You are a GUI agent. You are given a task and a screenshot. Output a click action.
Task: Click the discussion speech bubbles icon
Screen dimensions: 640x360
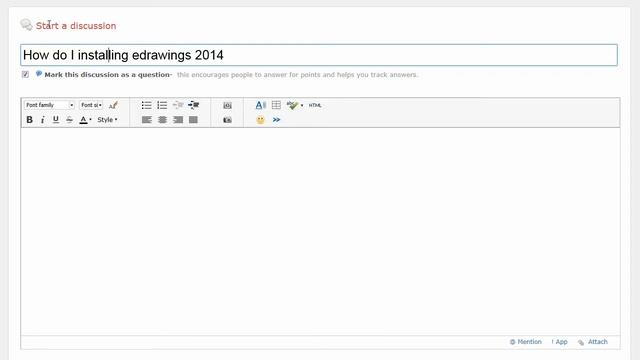pyautogui.click(x=26, y=25)
